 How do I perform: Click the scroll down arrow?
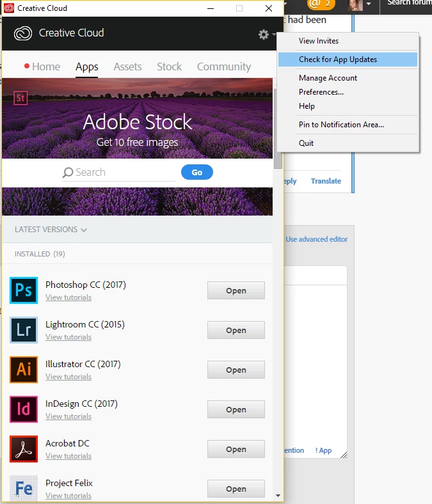pos(278,496)
